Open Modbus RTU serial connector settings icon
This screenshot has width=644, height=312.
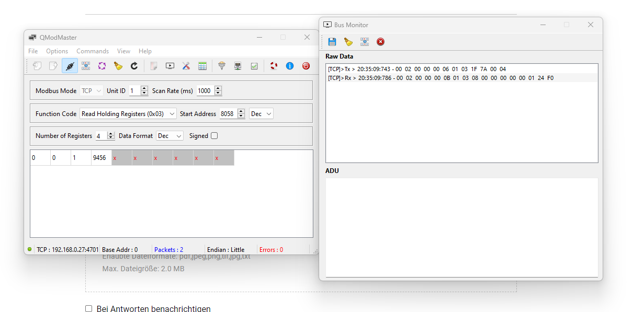click(222, 66)
